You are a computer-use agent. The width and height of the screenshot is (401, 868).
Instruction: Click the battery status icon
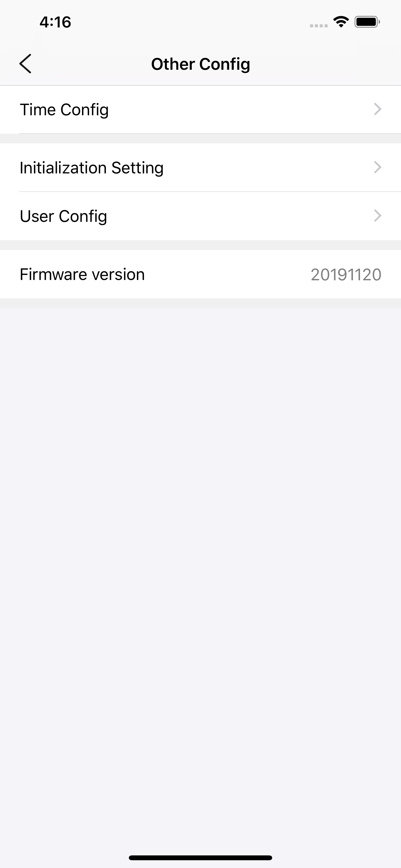click(367, 22)
